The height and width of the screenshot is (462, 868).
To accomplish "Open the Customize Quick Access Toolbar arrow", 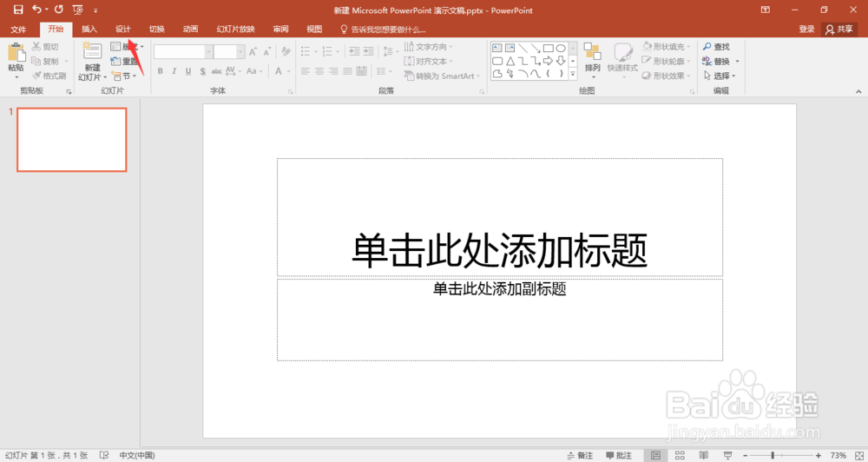I will click(95, 10).
